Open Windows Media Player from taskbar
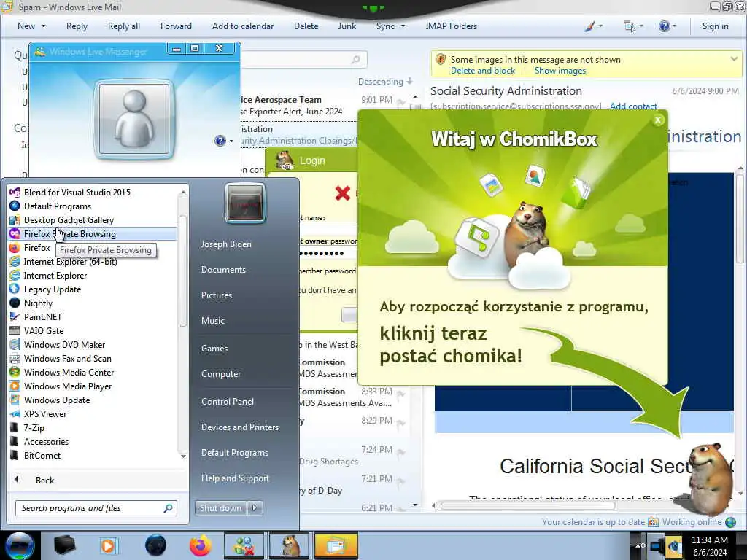The width and height of the screenshot is (747, 560). [108, 545]
